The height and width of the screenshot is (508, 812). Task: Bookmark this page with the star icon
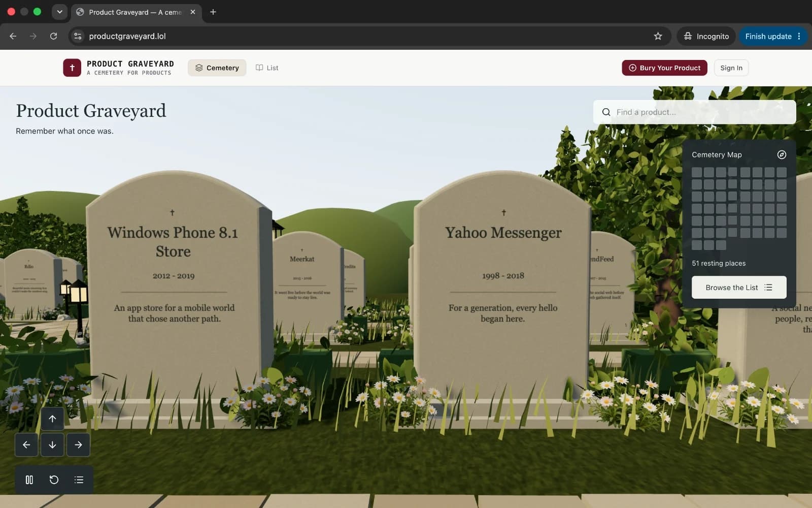point(658,36)
